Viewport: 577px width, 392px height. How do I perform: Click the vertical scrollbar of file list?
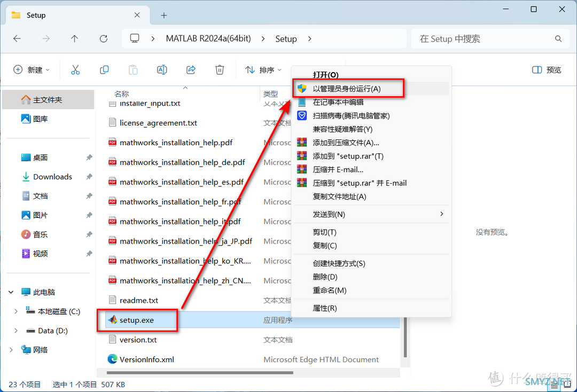pos(405,337)
